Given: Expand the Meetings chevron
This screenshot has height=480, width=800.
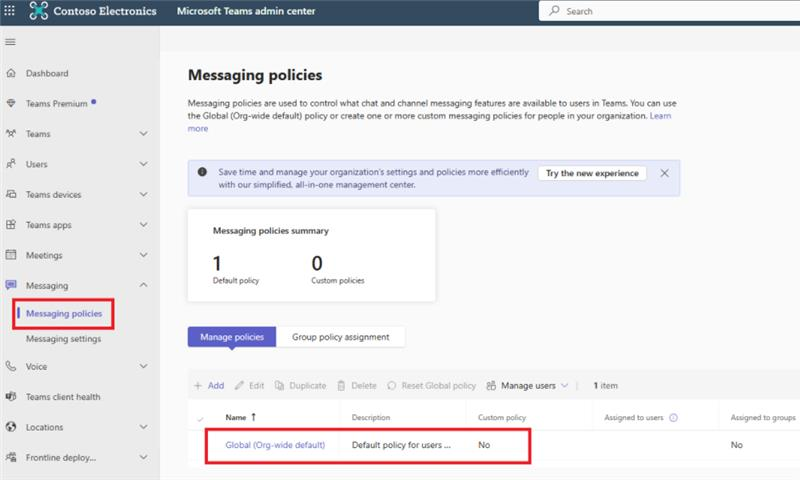Looking at the screenshot, I should point(144,255).
